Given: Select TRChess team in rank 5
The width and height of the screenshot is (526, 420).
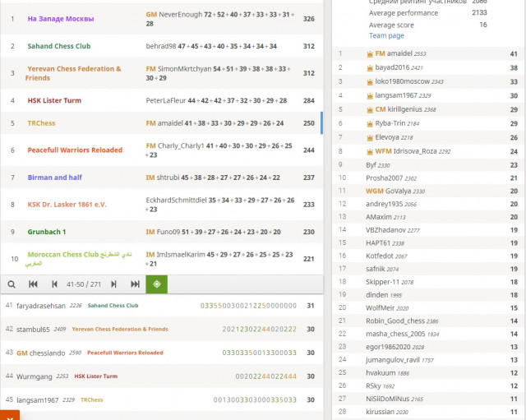Looking at the screenshot, I should pyautogui.click(x=41, y=123).
